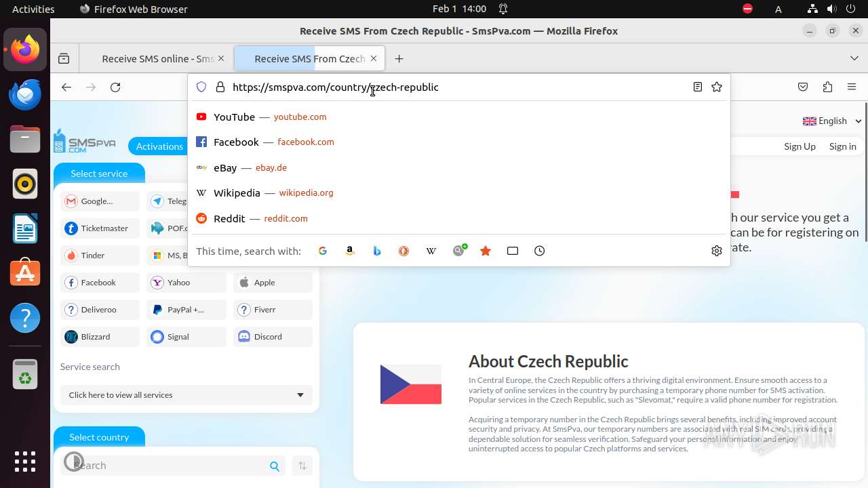868x488 pixels.
Task: Search with Bing one-off engine
Action: (x=377, y=251)
